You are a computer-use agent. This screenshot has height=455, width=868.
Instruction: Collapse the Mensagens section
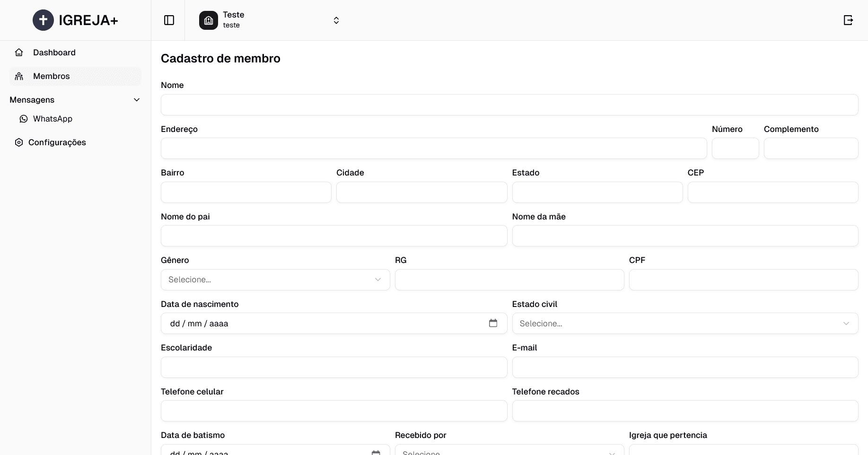pos(136,100)
